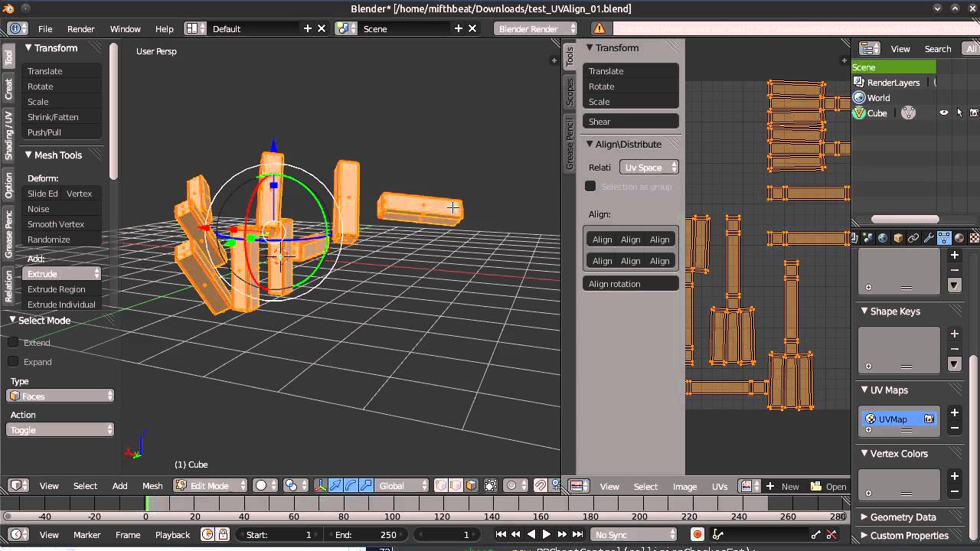Click the warning triangle icon in info header
The height and width of the screenshot is (551, 980).
599,28
